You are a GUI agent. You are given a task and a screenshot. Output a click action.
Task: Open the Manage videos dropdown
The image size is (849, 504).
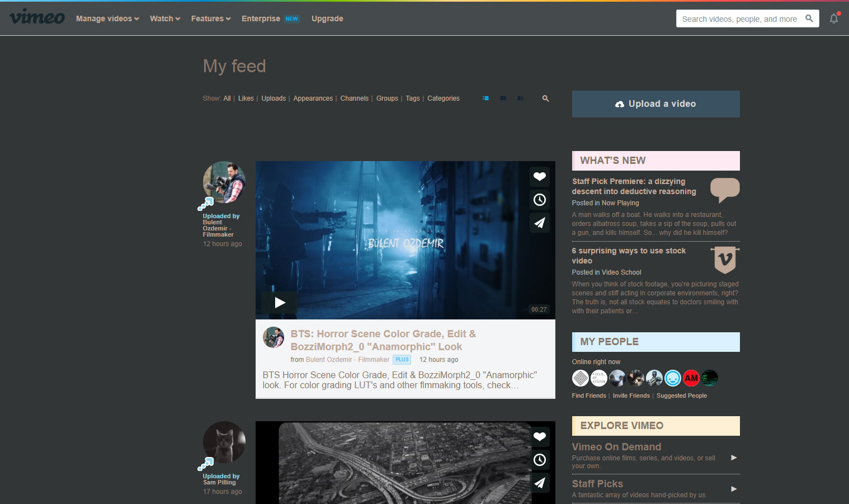[107, 18]
